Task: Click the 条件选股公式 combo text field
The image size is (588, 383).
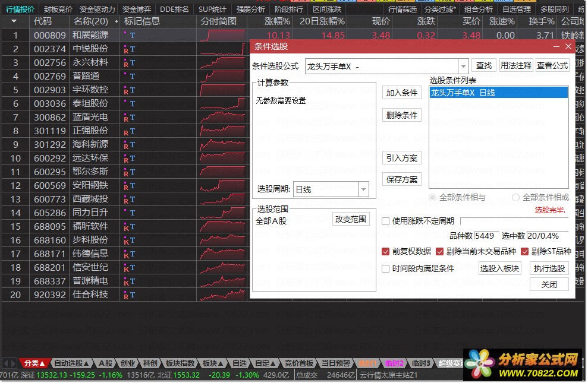Action: tap(382, 67)
